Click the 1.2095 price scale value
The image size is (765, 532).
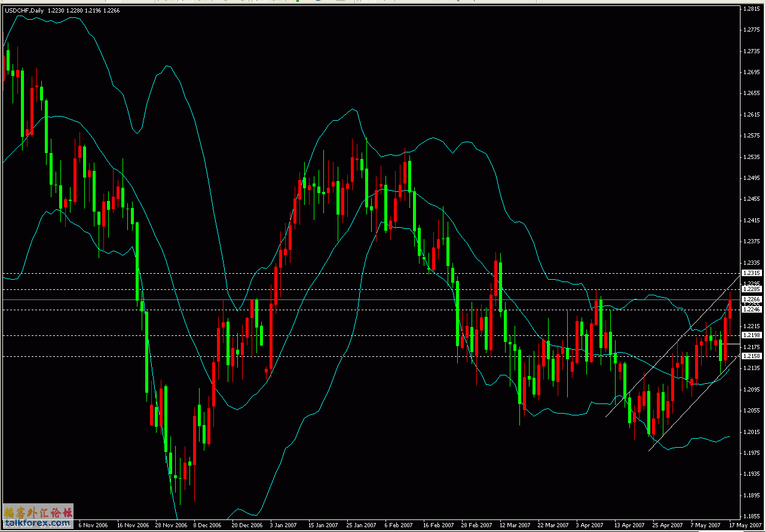point(751,389)
